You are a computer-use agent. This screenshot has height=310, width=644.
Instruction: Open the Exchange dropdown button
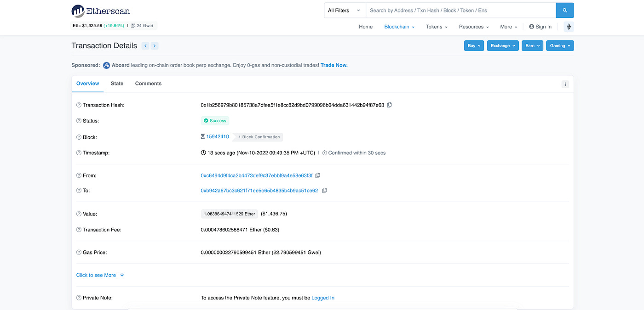pyautogui.click(x=503, y=46)
